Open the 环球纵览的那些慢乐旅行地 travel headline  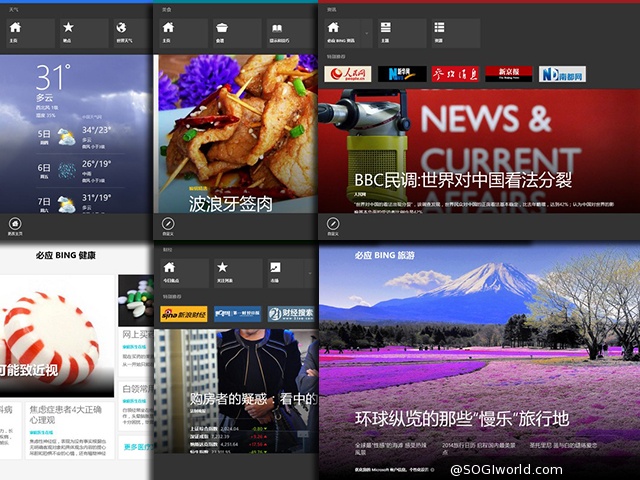point(462,419)
